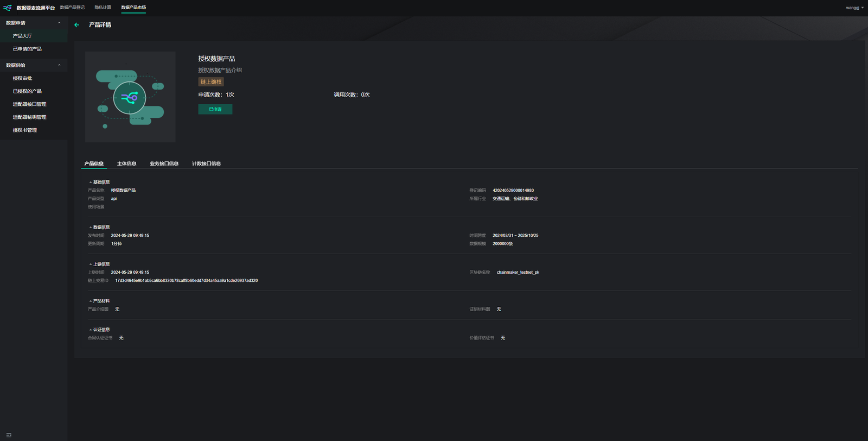Viewport: 868px width, 441px height.
Task: Open the wanggj user dropdown
Action: pyautogui.click(x=854, y=8)
